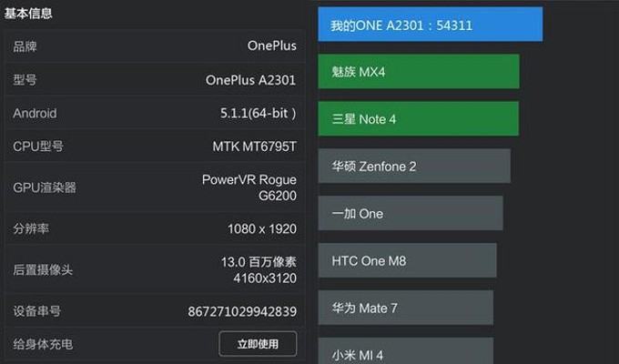Select the 三星 Note 4 ranking bar
Image resolution: width=619 pixels, height=364 pixels.
click(x=418, y=119)
